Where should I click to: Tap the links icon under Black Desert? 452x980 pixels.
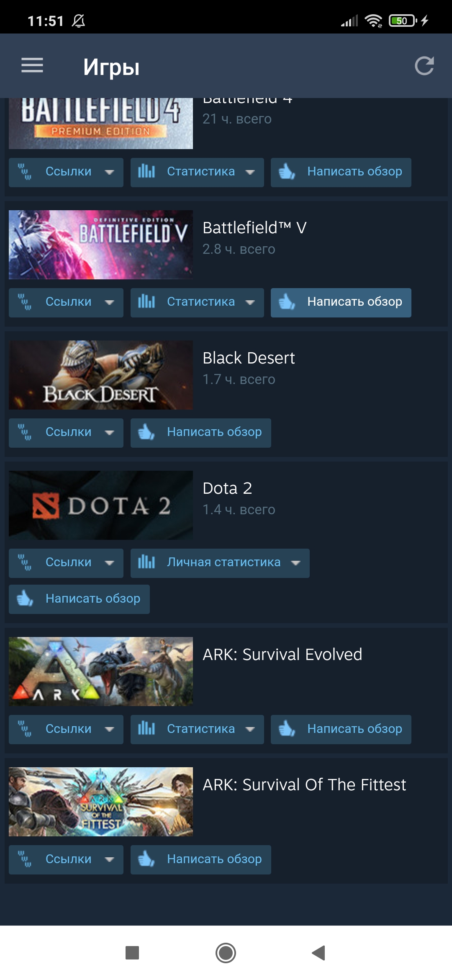[x=25, y=432]
